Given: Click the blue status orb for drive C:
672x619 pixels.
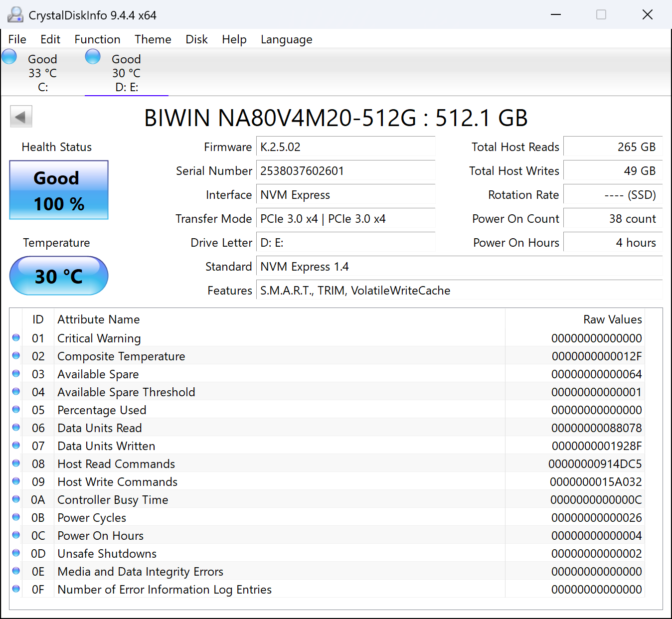Looking at the screenshot, I should tap(9, 57).
